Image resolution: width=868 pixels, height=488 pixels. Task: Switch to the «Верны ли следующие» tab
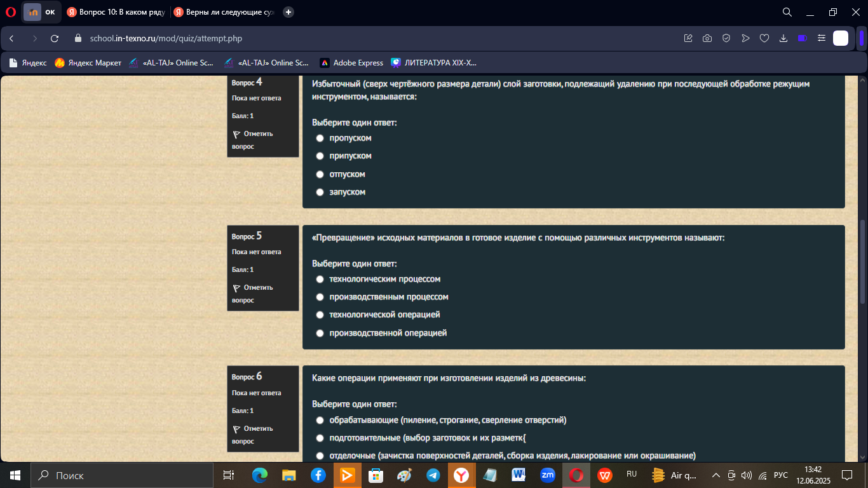click(x=224, y=12)
